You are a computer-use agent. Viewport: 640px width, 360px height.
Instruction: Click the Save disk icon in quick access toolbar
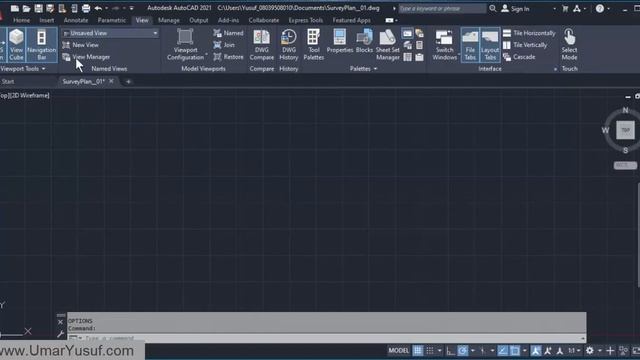(38, 8)
